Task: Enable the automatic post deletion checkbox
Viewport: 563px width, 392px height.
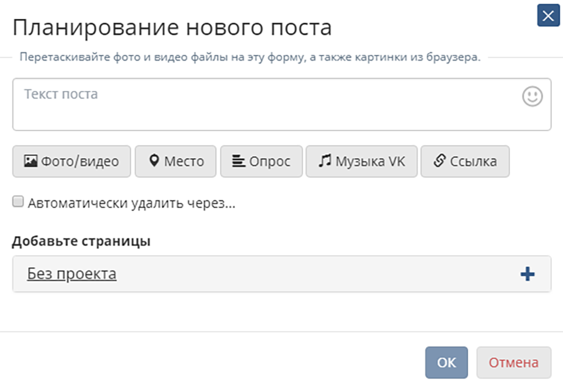Action: click(18, 202)
